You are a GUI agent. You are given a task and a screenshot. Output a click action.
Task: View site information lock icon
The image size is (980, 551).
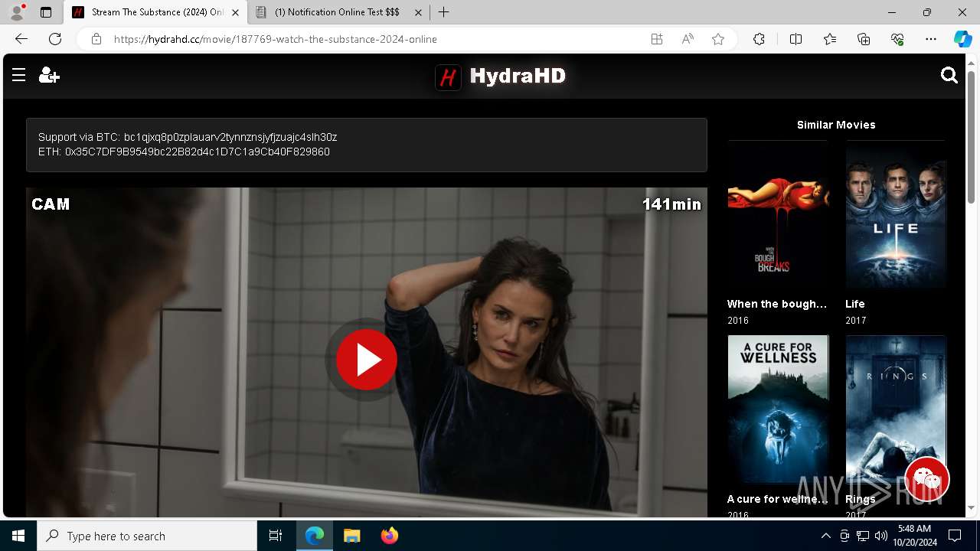pos(96,39)
